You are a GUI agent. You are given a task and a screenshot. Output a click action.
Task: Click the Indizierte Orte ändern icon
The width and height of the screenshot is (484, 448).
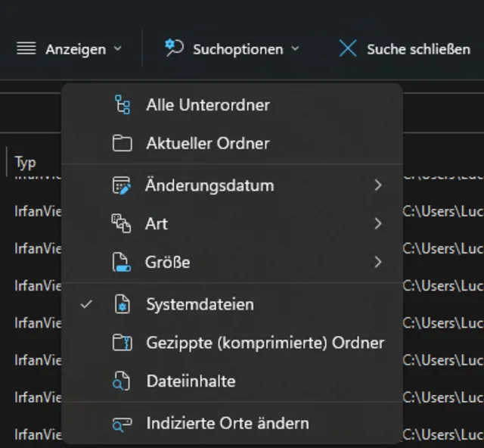coord(122,424)
